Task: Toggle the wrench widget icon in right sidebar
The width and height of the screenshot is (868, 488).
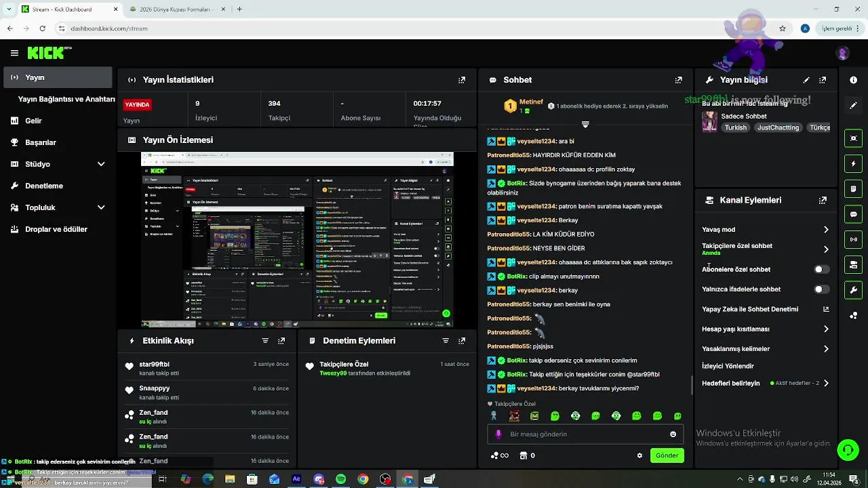Action: click(853, 290)
